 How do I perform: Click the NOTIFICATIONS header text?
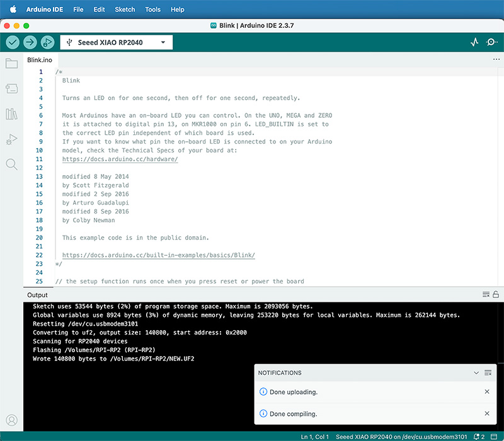(x=280, y=373)
